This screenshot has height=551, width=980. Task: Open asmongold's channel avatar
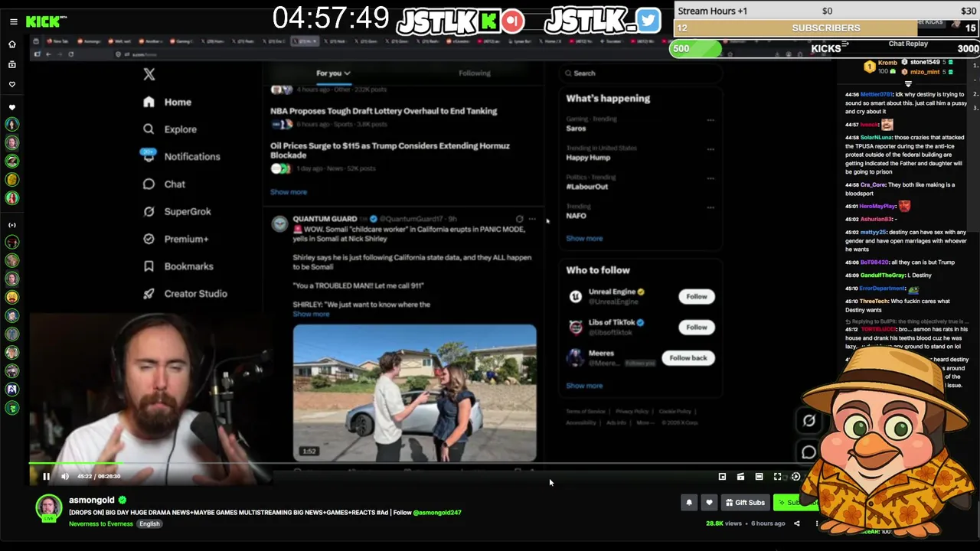click(48, 507)
